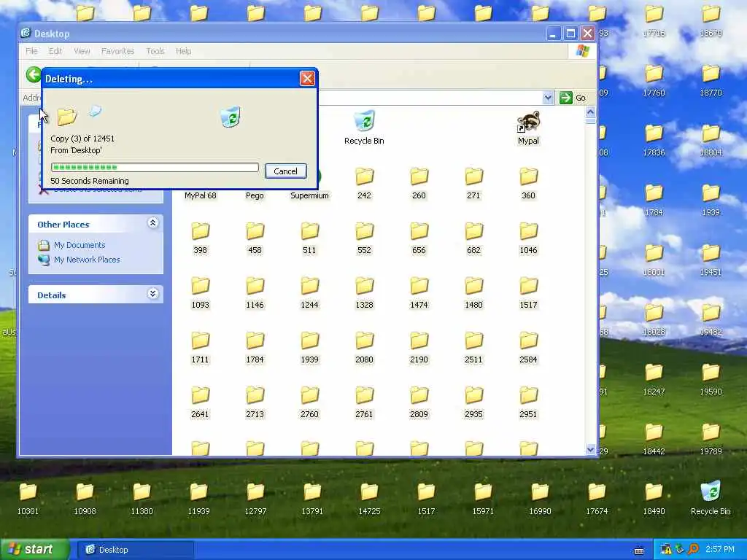Select folder 1244 in window
This screenshot has width=747, height=560.
pyautogui.click(x=309, y=293)
